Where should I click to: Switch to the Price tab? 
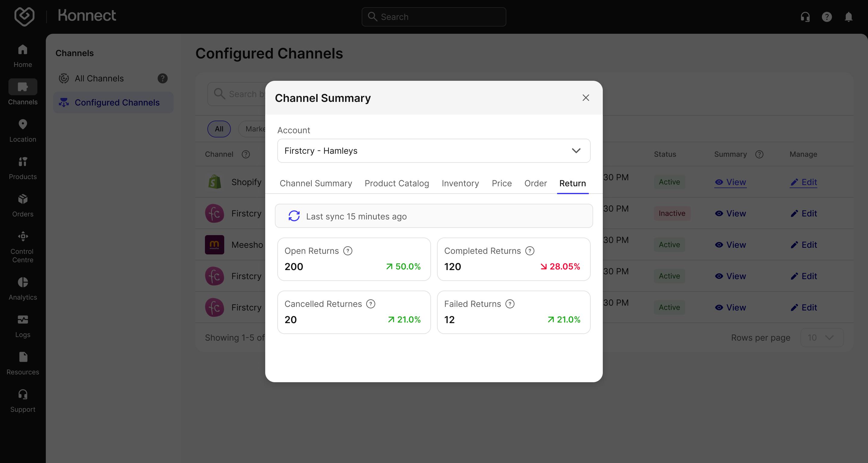[x=502, y=183]
